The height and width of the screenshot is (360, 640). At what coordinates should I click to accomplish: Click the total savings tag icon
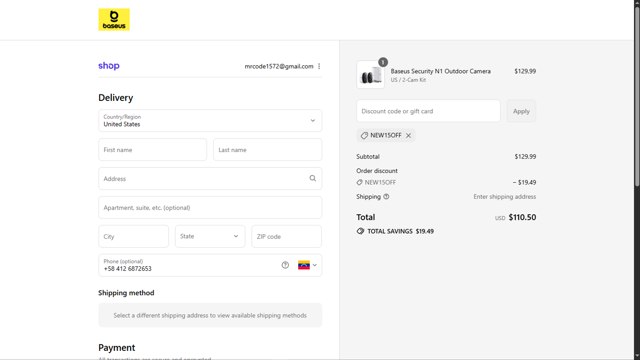coord(360,231)
